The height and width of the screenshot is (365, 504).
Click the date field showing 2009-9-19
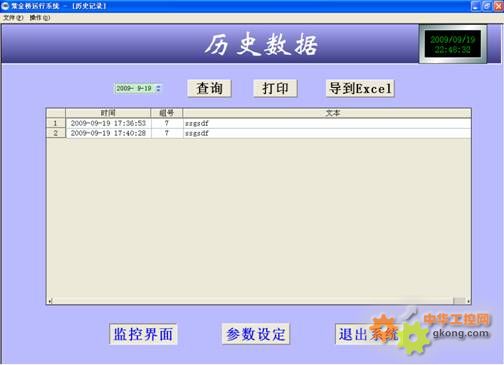click(x=134, y=88)
